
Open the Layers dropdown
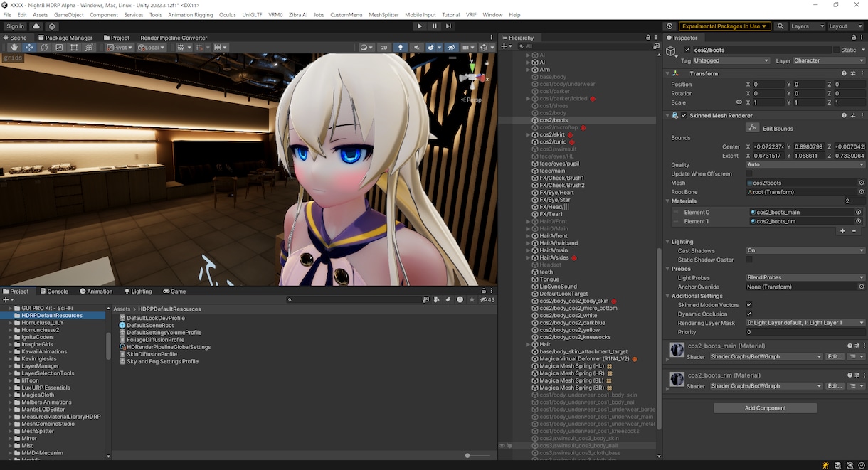click(x=806, y=26)
